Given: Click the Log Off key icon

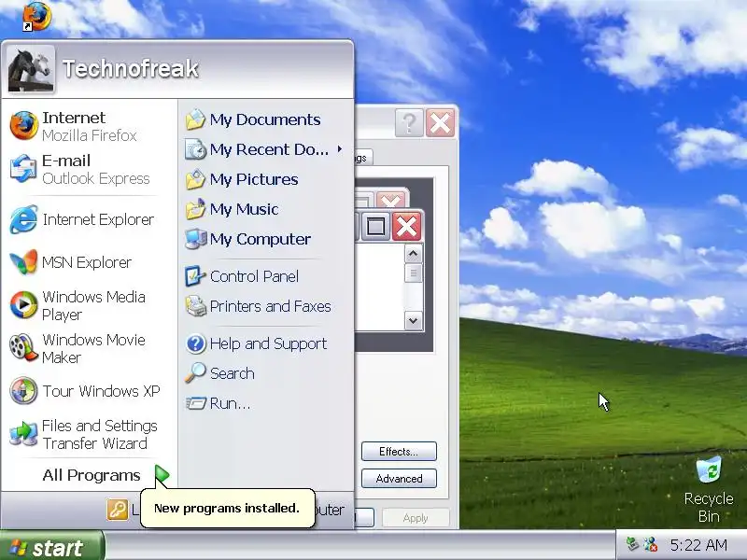Looking at the screenshot, I should point(118,510).
